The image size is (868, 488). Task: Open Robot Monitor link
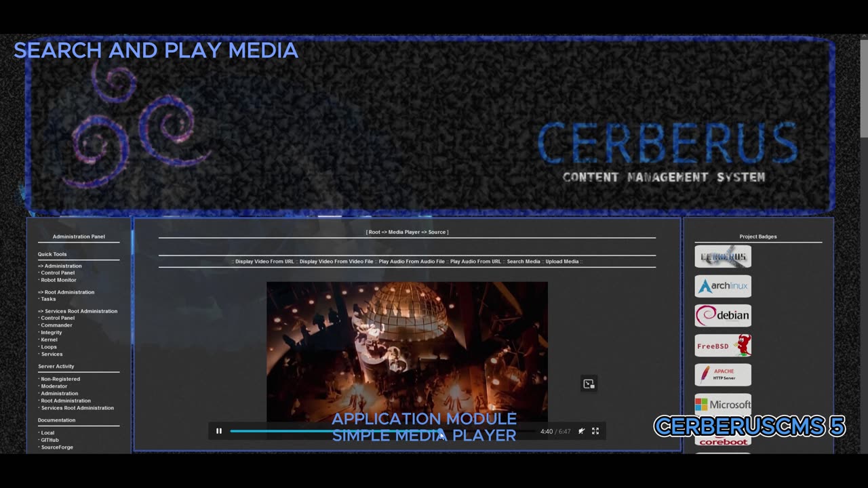click(58, 280)
